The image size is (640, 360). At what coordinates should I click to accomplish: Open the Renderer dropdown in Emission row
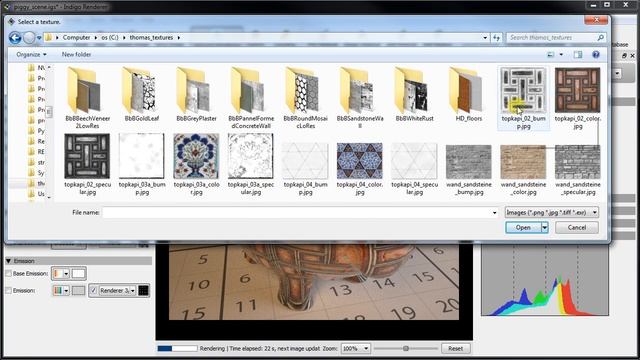click(118, 291)
